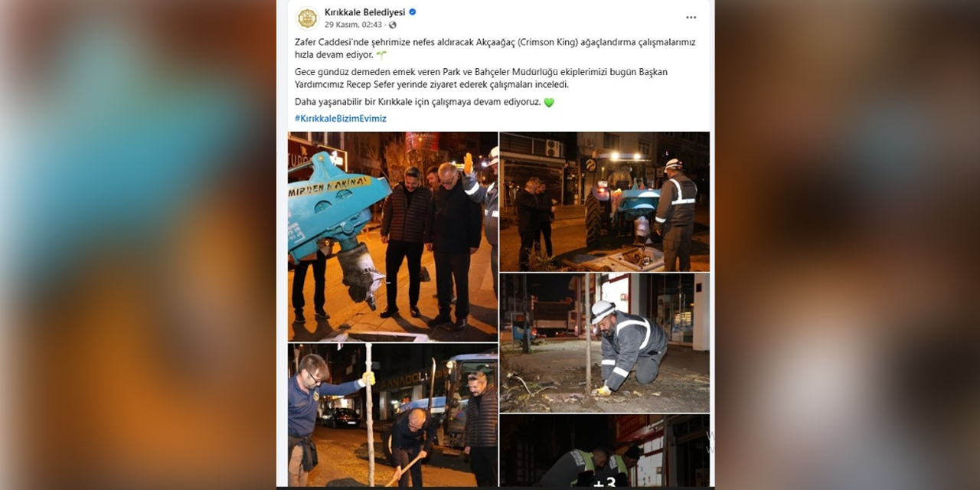Viewport: 980px width, 490px height.
Task: Open photo with blue drilling machine
Action: pos(393,237)
